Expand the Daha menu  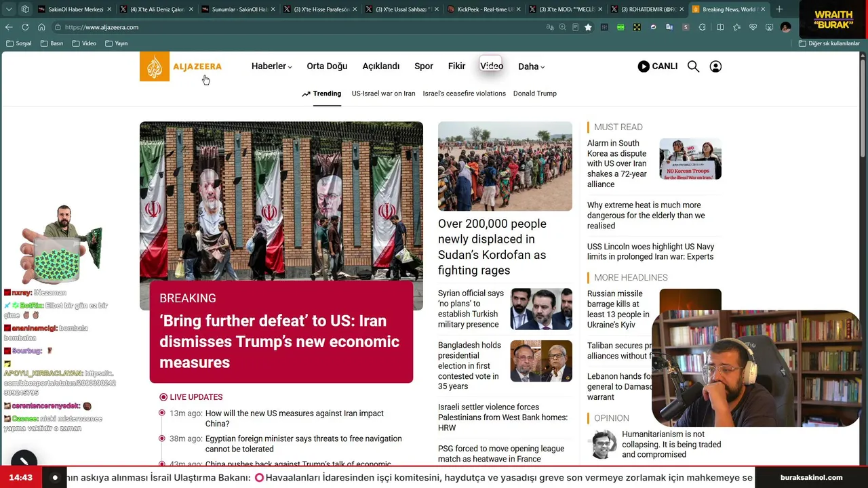532,66
